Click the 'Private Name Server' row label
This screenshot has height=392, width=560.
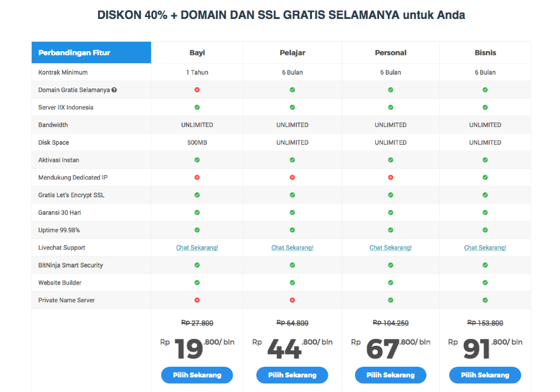(66, 300)
